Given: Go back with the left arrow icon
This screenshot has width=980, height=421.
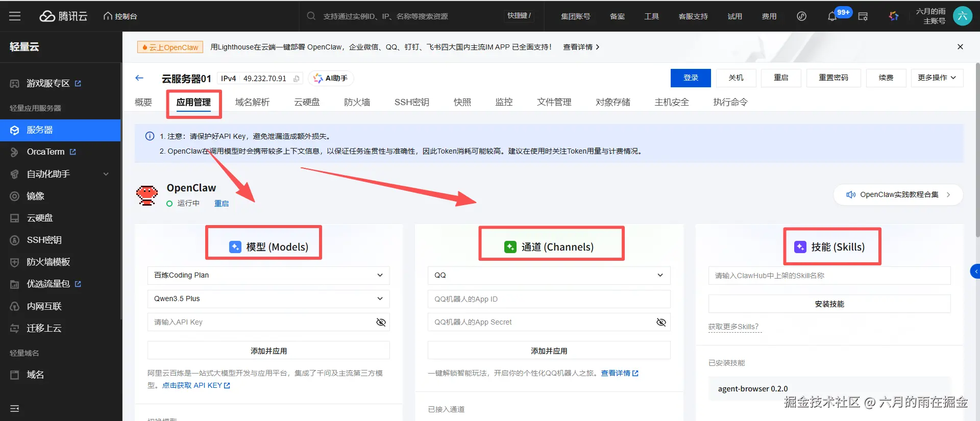Looking at the screenshot, I should coord(139,78).
